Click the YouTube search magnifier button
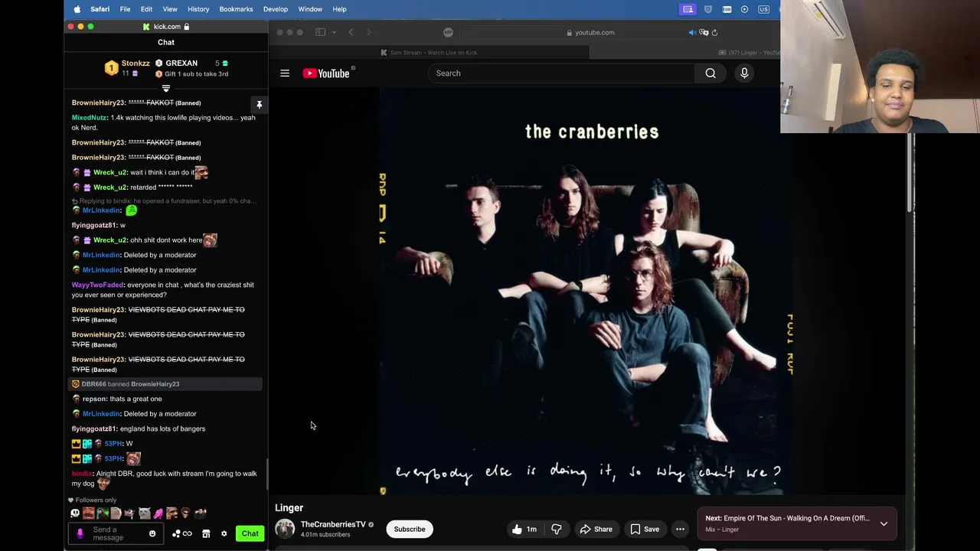Screen dimensions: 980x551 click(x=710, y=73)
